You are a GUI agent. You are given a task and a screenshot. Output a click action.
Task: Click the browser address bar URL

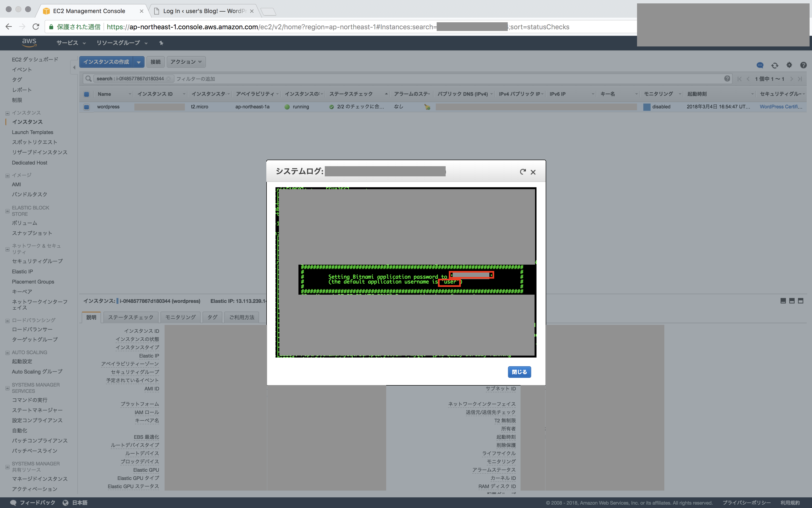coord(338,27)
